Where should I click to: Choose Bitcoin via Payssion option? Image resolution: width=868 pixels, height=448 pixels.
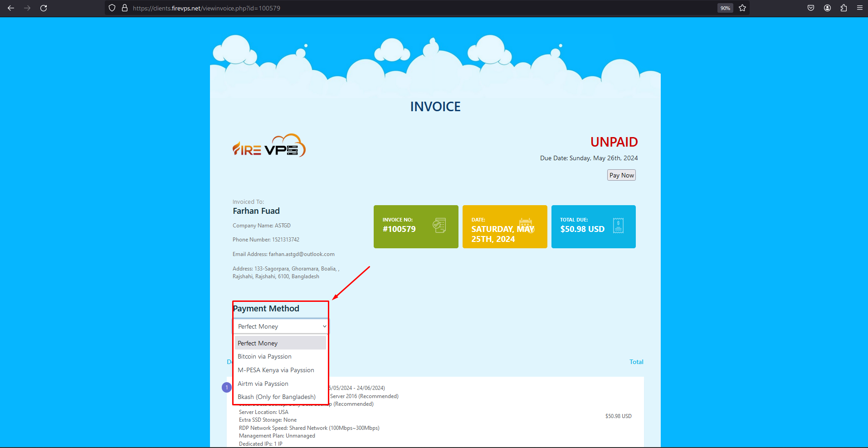[280, 356]
